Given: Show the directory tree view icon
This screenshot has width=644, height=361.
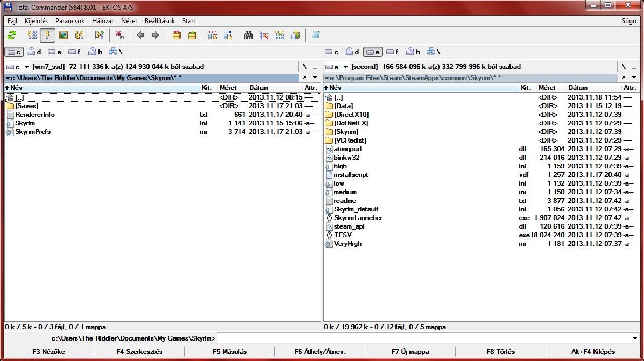Looking at the screenshot, I should (x=79, y=36).
